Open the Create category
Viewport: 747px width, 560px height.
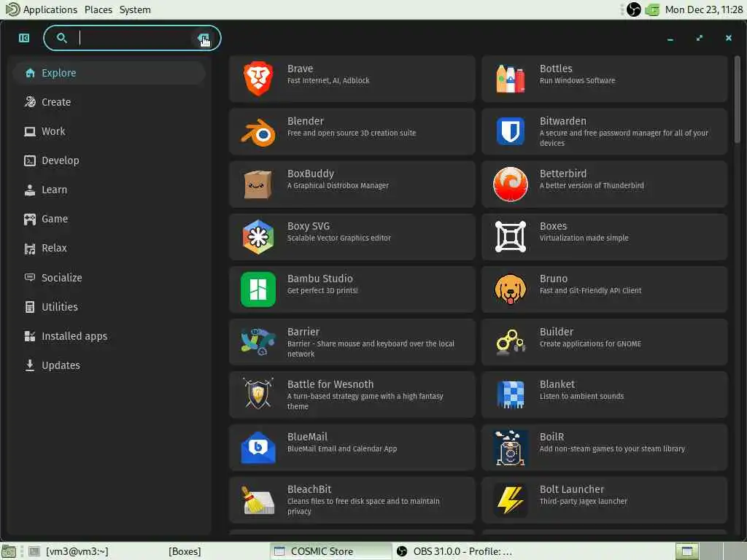(109, 102)
